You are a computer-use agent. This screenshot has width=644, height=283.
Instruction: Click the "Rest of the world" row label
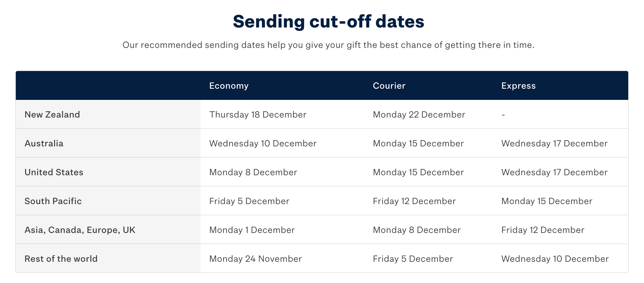[x=61, y=259]
